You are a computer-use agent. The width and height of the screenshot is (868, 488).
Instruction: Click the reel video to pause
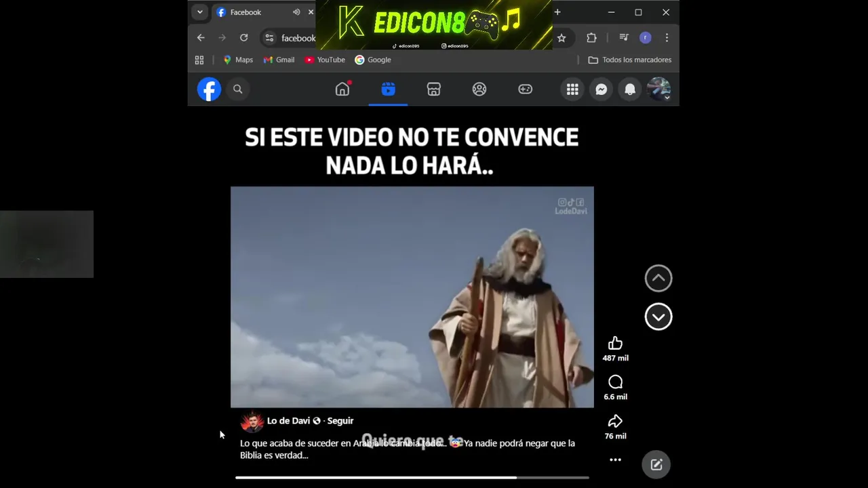tap(412, 297)
